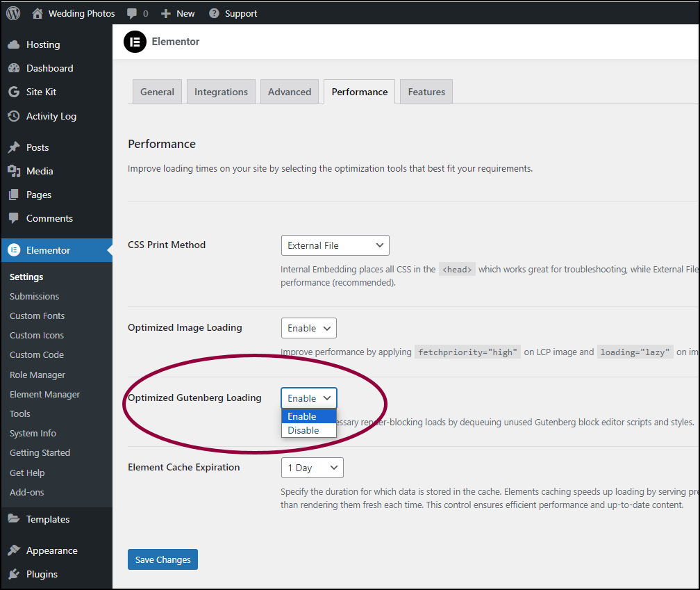Click the Dashboard gauge icon
700x590 pixels.
pos(14,68)
